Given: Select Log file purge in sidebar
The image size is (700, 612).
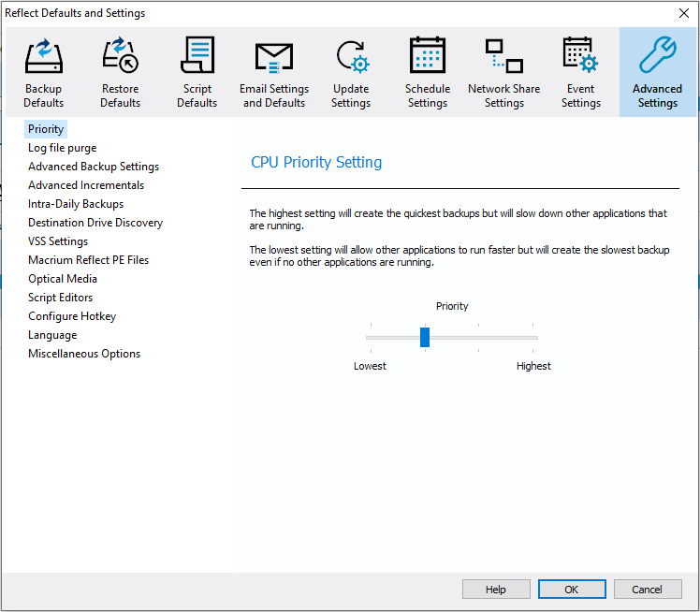Looking at the screenshot, I should 63,148.
